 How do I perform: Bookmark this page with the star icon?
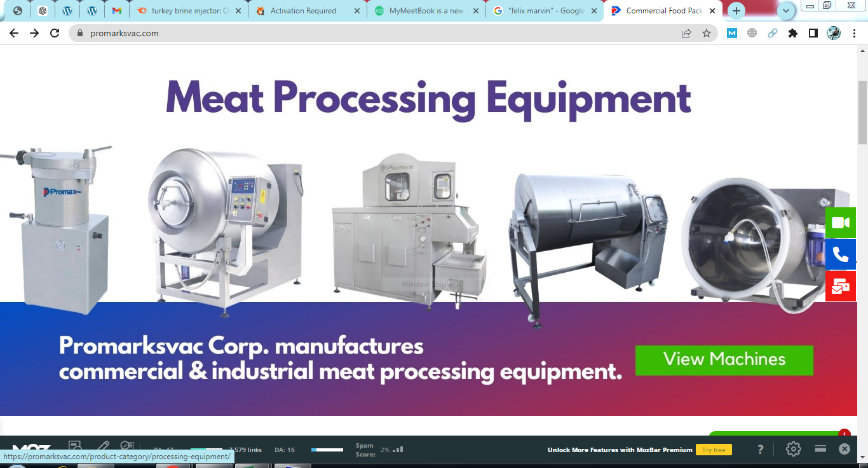[707, 33]
